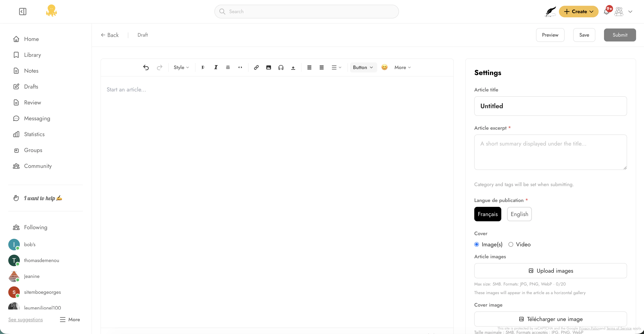Insert an image using the picture icon
Image resolution: width=644 pixels, height=334 pixels.
click(x=268, y=67)
